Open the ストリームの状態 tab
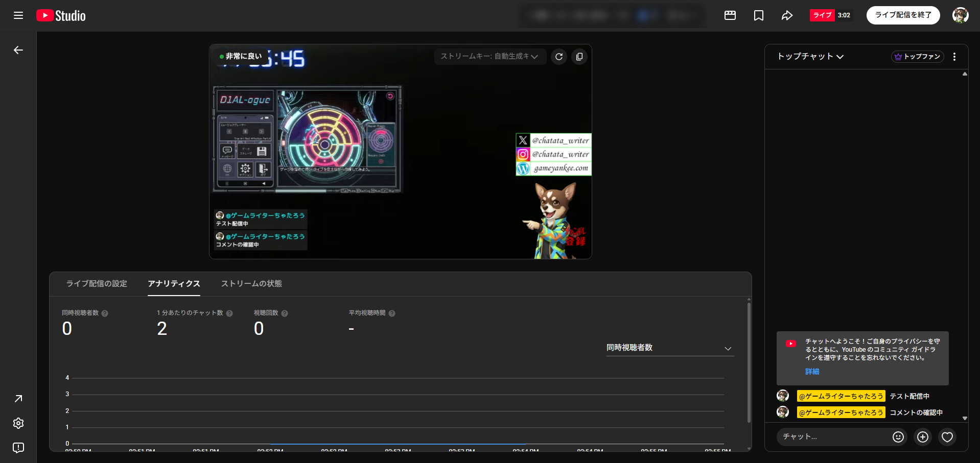The height and width of the screenshot is (463, 980). [x=251, y=284]
